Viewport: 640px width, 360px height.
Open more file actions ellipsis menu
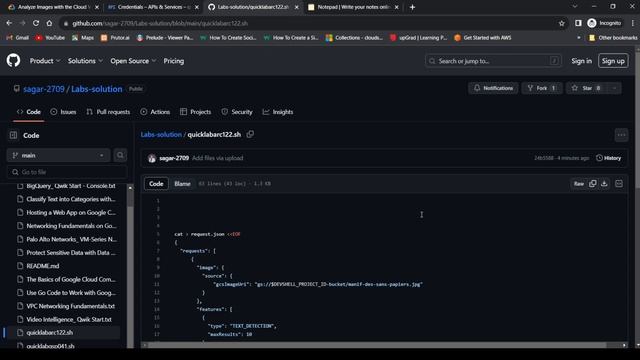coord(621,135)
